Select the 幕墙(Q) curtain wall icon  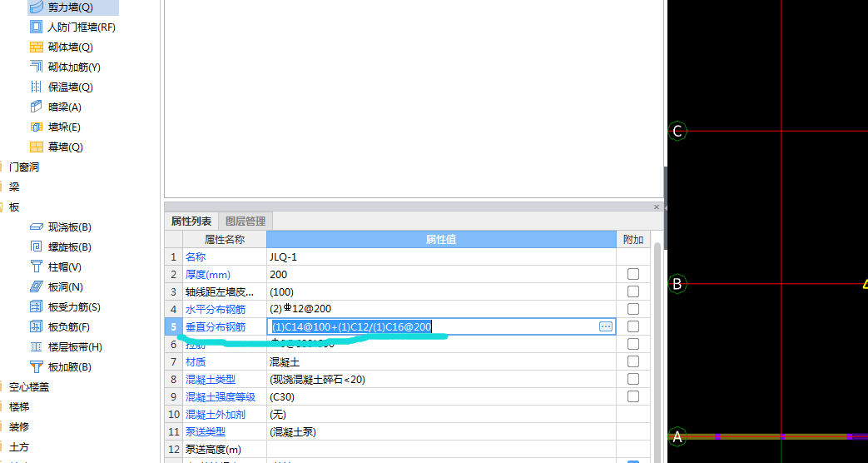(36, 147)
